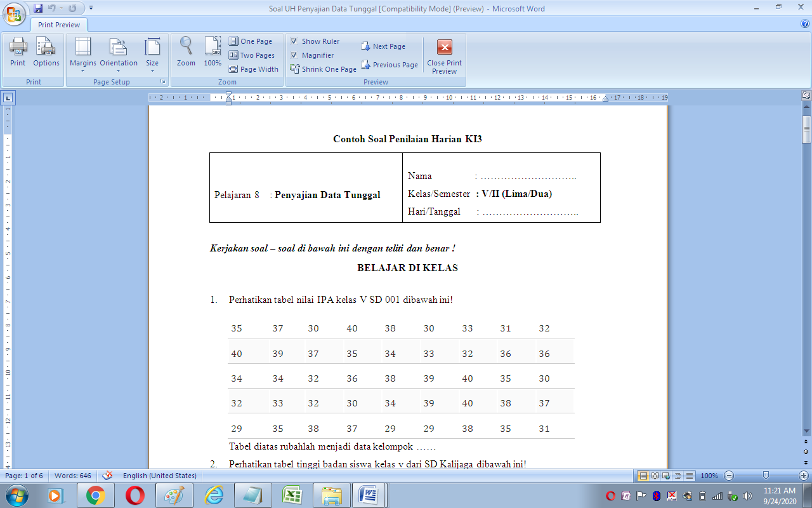Open Paint from the taskbar
Viewport: 812px width, 508px height.
[174, 495]
